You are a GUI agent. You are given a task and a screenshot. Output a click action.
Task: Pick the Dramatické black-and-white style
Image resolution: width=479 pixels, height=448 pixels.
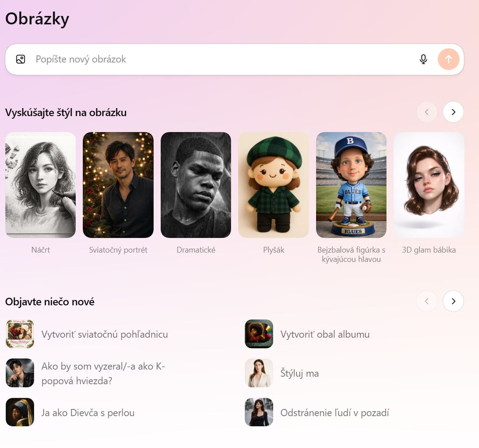click(196, 185)
